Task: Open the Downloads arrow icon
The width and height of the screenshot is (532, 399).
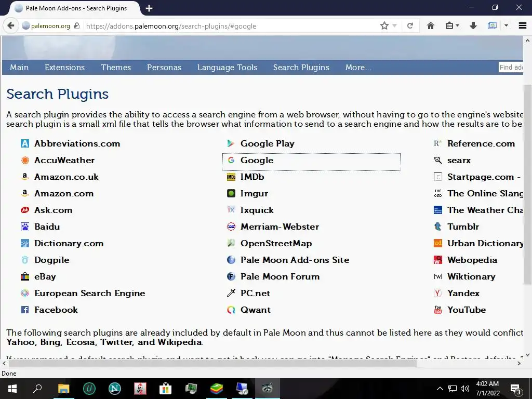Action: (473, 26)
